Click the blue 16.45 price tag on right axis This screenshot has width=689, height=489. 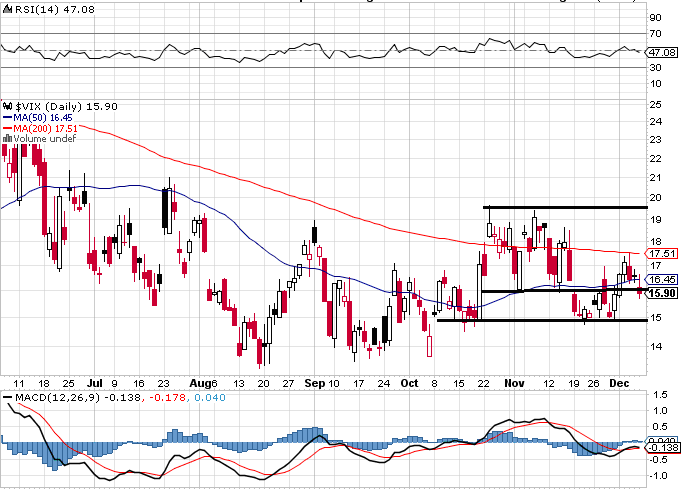661,279
